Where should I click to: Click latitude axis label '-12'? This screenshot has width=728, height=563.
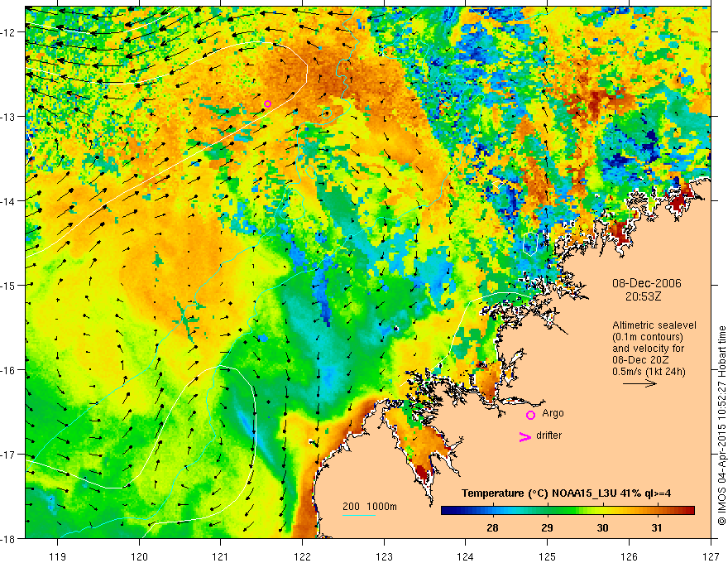click(9, 32)
